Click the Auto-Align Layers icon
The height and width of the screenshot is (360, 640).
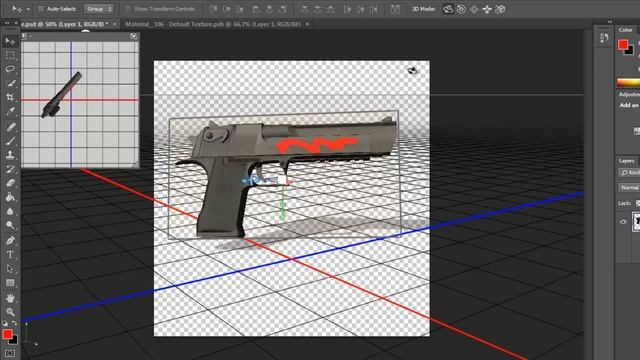(x=395, y=9)
